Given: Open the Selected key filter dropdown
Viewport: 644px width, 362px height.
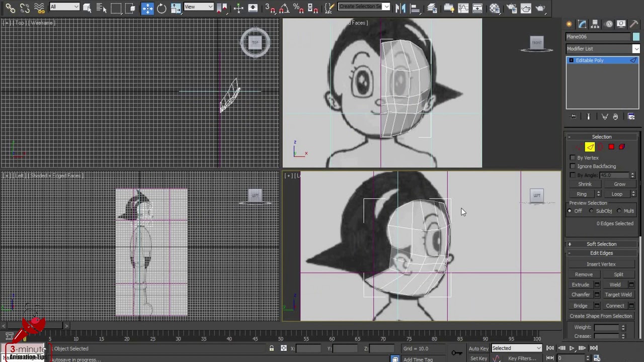Looking at the screenshot, I should 516,348.
